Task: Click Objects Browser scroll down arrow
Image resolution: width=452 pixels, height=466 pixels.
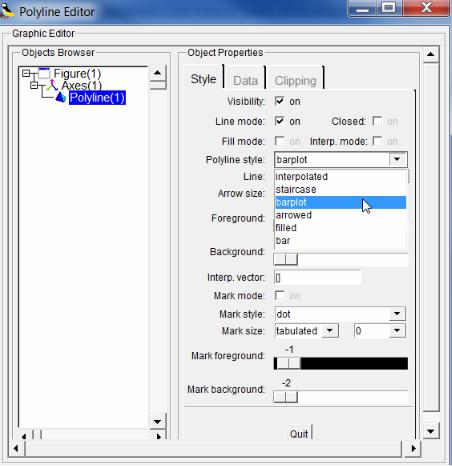Action: coord(158,421)
